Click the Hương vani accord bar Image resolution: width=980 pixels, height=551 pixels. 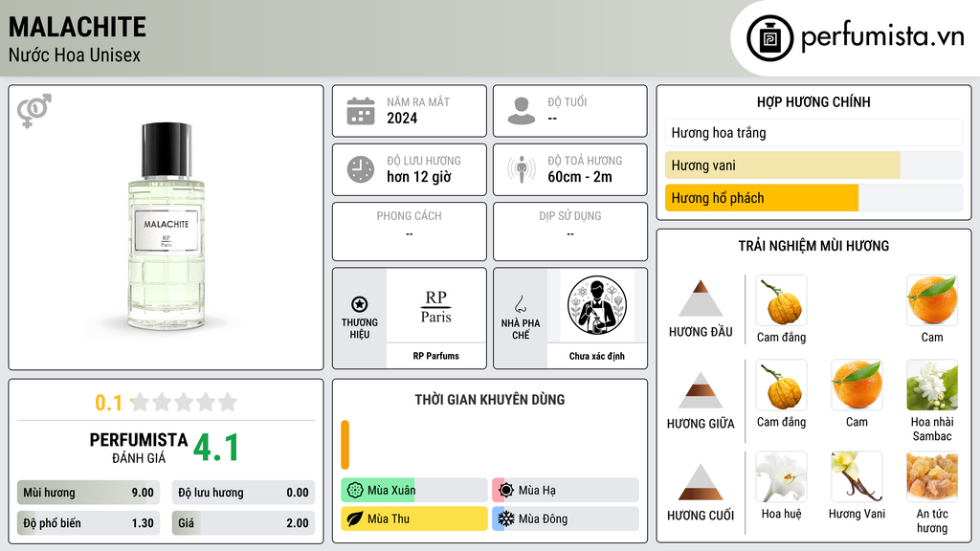(x=813, y=165)
